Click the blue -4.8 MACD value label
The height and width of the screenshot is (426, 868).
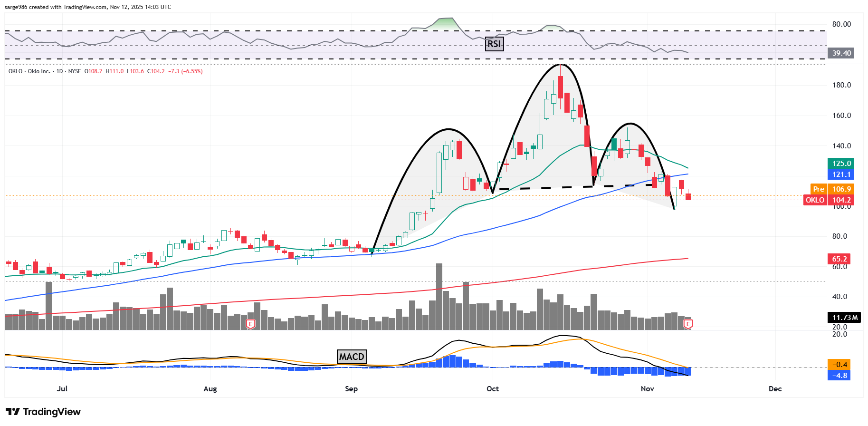click(840, 376)
